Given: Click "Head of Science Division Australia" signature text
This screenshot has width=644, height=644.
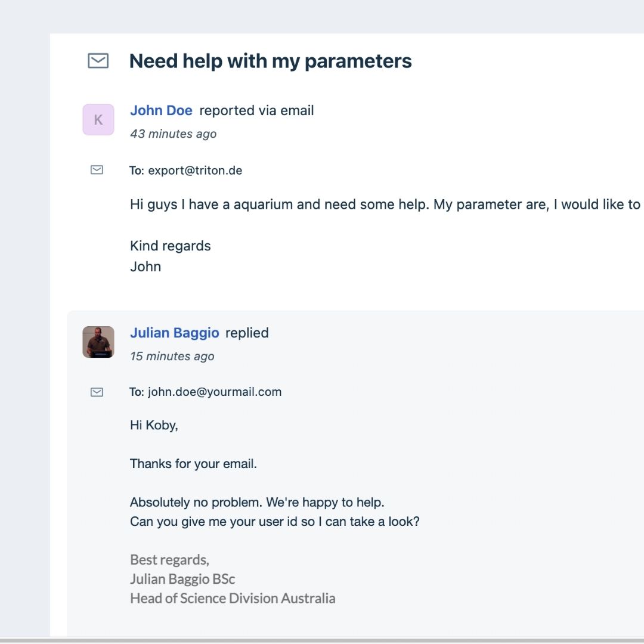Looking at the screenshot, I should [233, 598].
